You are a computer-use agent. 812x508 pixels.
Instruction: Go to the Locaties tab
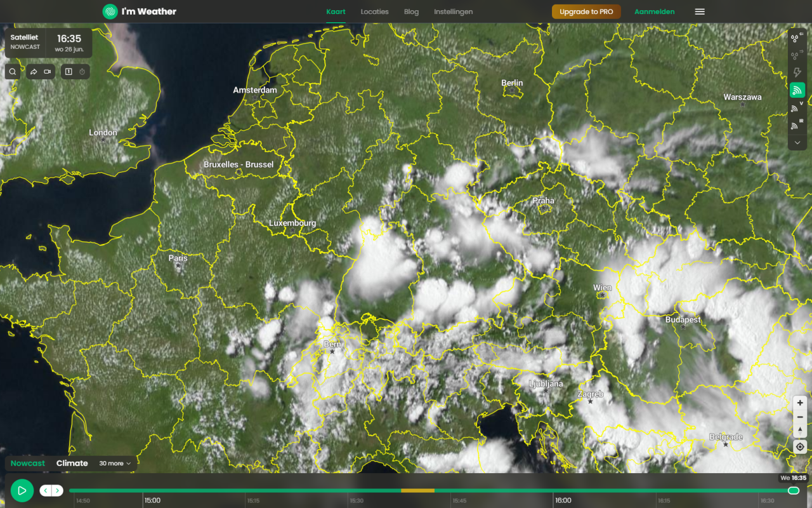374,11
